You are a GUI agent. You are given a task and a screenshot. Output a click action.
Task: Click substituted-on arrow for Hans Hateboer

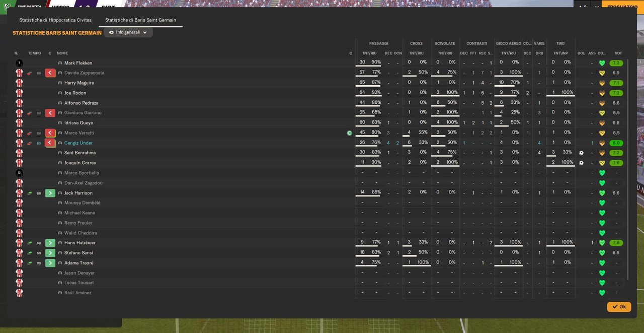pyautogui.click(x=50, y=243)
